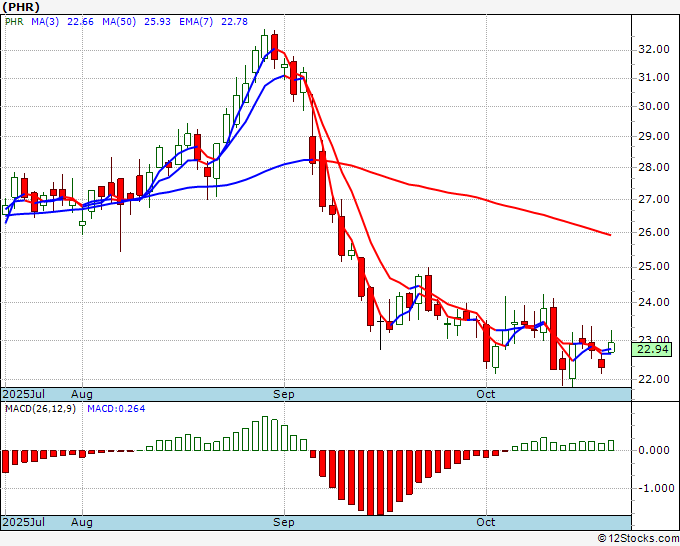This screenshot has width=680, height=546.
Task: Click the right end of the red MA(50) line
Action: pos(610,235)
